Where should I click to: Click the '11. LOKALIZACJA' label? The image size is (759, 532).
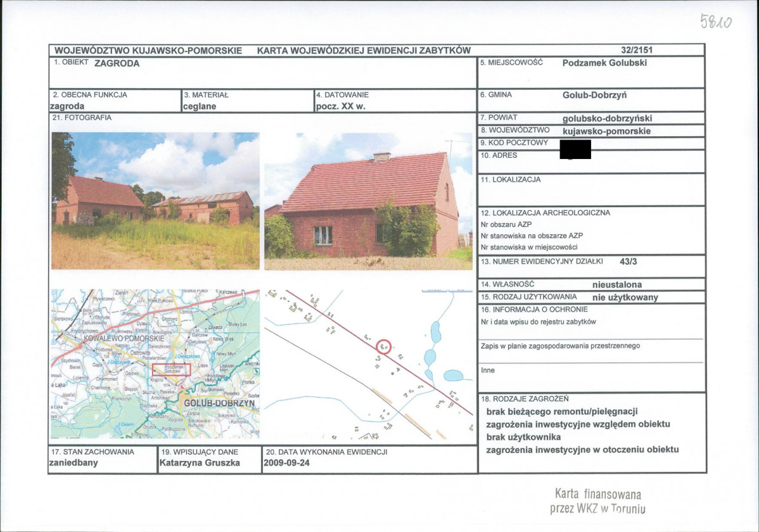click(x=510, y=180)
